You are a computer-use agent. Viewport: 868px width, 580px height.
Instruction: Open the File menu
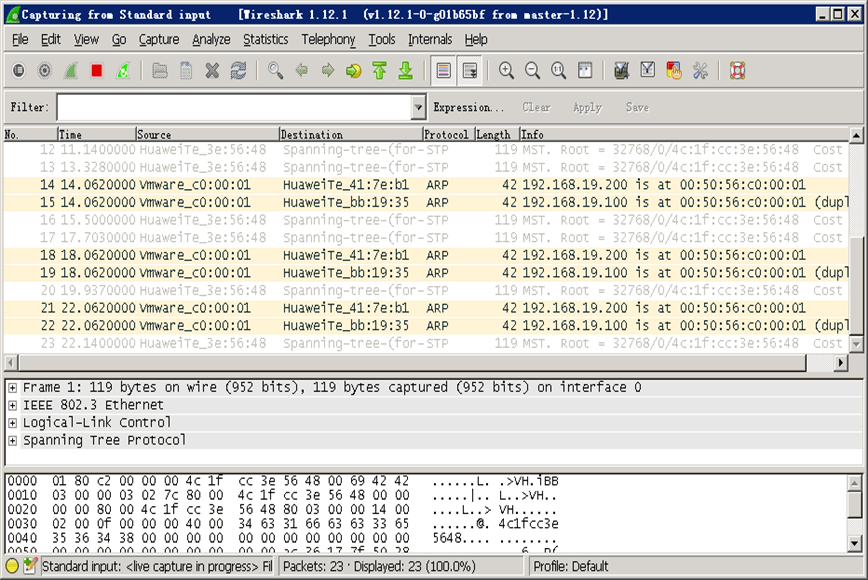(x=20, y=39)
